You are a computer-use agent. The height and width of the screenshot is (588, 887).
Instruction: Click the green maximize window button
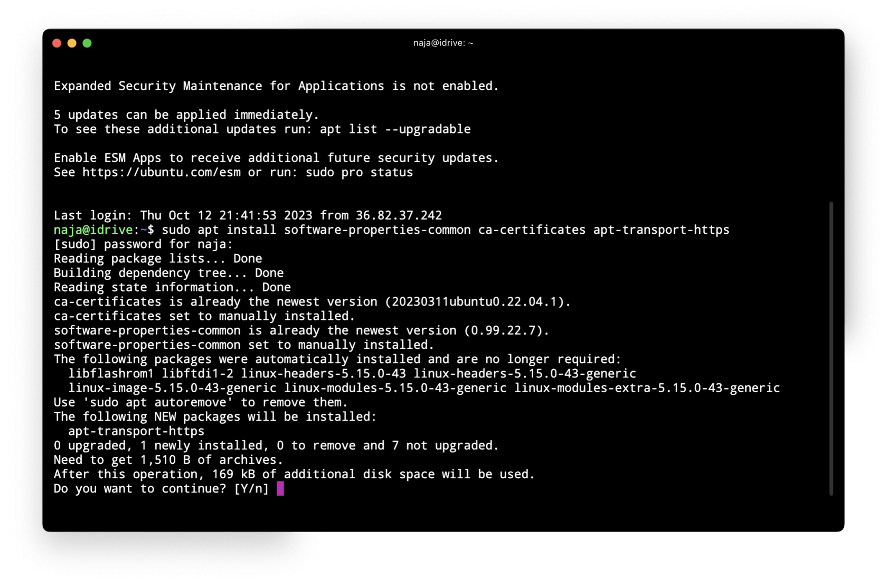coord(87,43)
